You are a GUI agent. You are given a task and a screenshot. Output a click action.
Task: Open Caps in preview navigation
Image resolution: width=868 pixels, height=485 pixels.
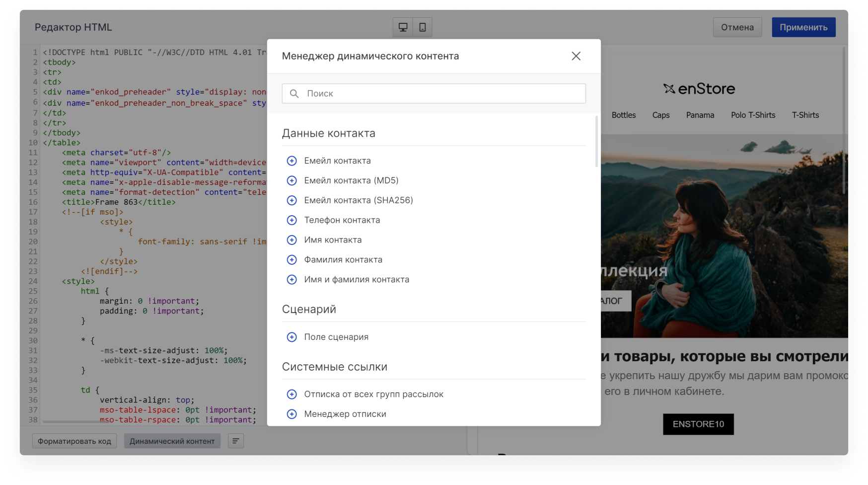(x=661, y=115)
